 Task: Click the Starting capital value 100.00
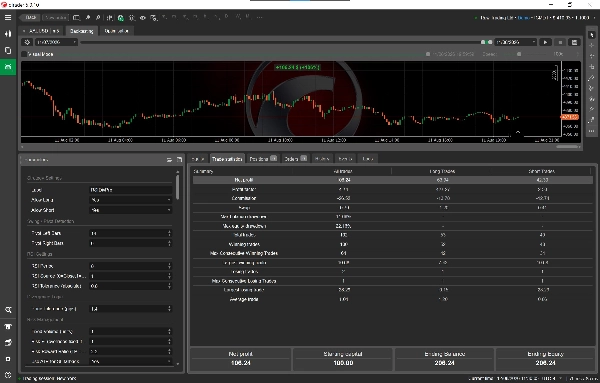click(343, 363)
